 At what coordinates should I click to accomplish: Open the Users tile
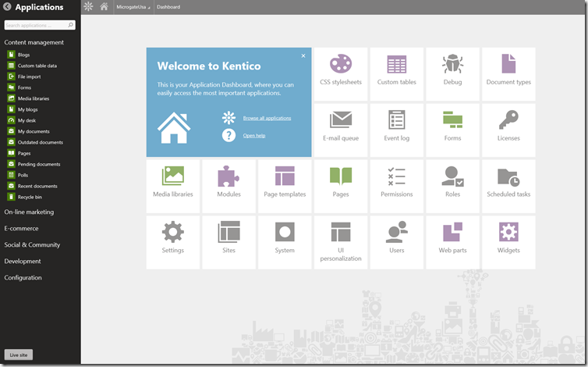(x=396, y=242)
